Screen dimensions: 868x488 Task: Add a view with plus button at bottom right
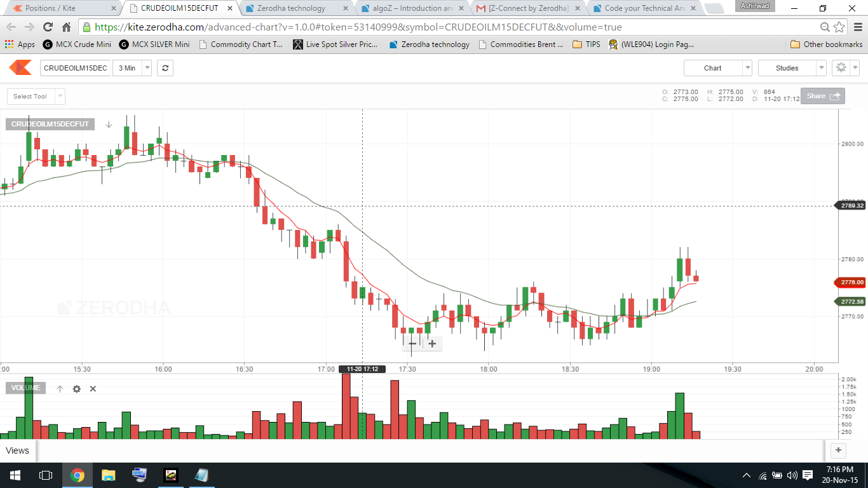click(x=838, y=451)
